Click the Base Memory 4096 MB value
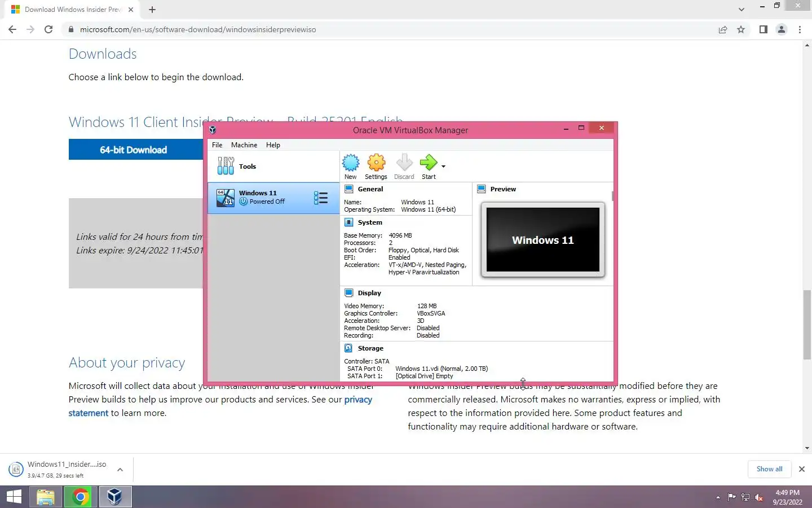The height and width of the screenshot is (508, 812). tap(400, 235)
